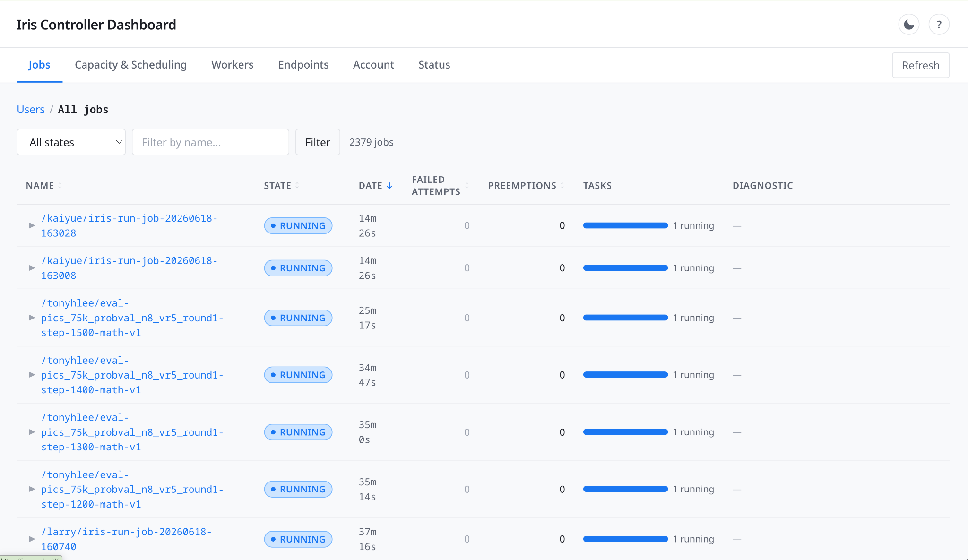Screen dimensions: 968x560
Task: Open job kaiyue iris-run-job-20260618-163008
Action: coord(129,268)
